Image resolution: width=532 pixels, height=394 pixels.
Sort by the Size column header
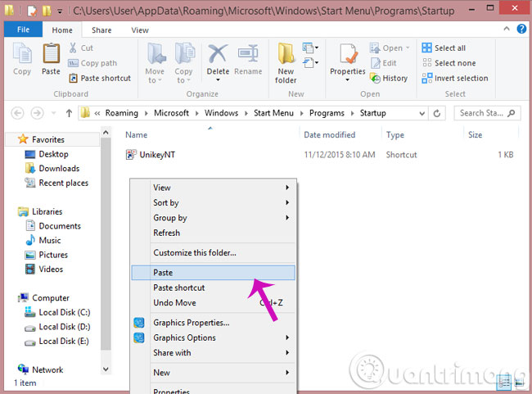point(475,135)
